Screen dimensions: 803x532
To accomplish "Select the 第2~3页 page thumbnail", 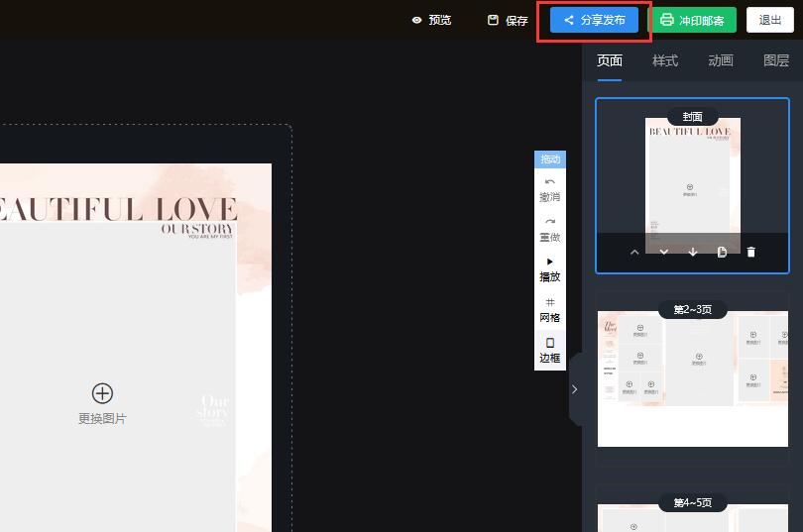I will [692, 376].
